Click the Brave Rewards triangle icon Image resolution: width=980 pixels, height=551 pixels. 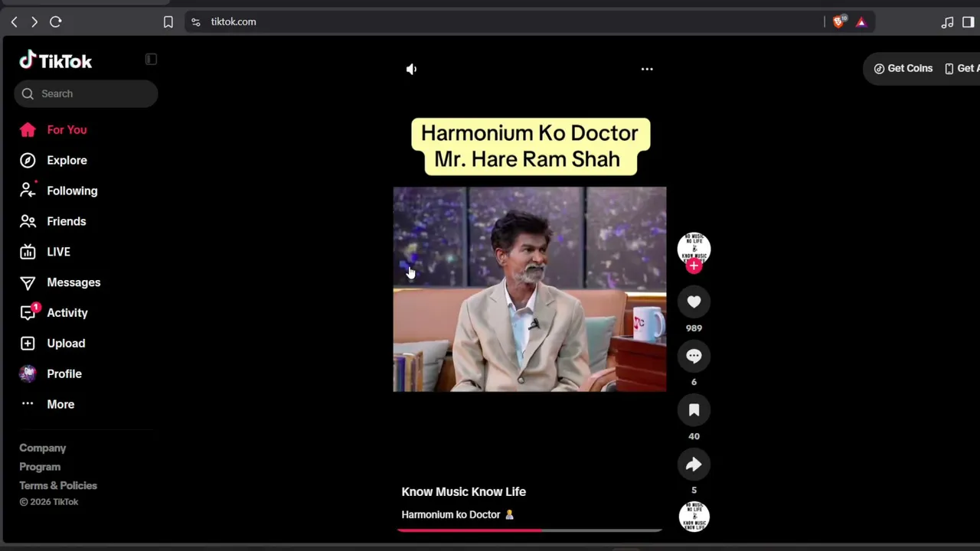pyautogui.click(x=861, y=22)
